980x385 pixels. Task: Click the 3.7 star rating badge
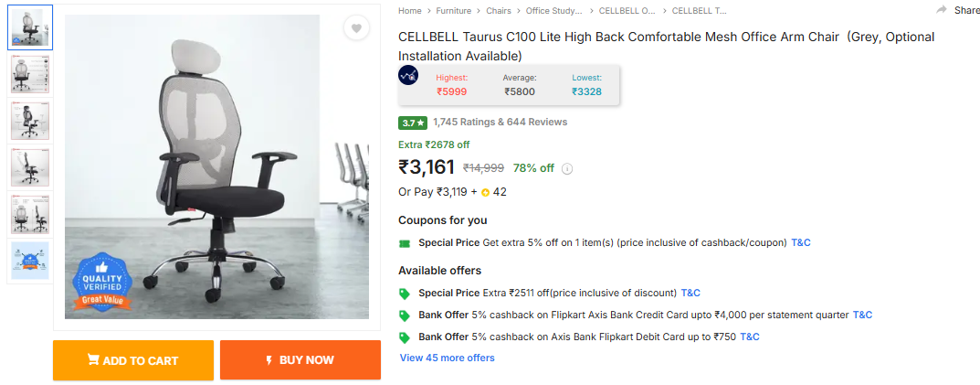click(412, 123)
